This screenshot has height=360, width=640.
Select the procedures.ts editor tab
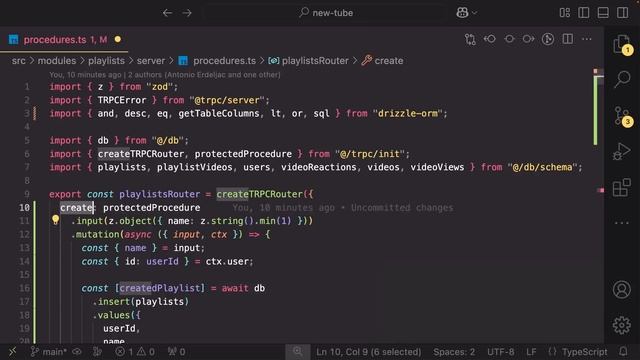[64, 40]
